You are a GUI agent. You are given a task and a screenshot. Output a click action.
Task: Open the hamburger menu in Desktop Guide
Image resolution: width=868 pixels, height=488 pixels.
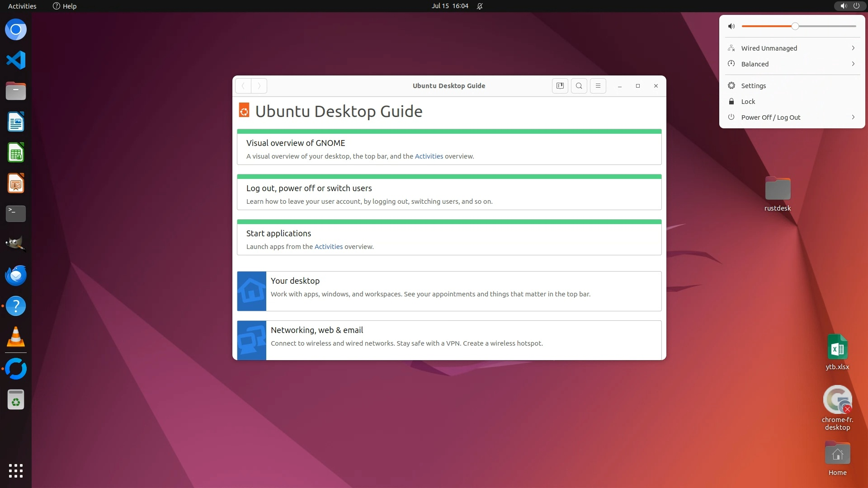pos(598,86)
